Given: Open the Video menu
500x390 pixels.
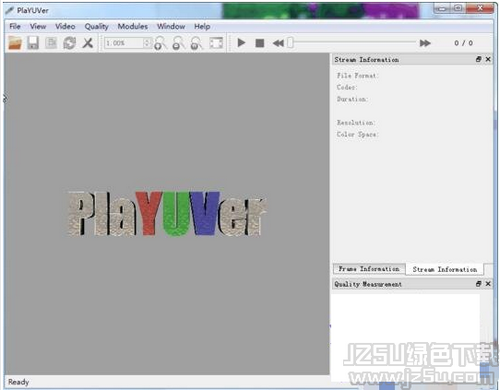Looking at the screenshot, I should pos(65,26).
